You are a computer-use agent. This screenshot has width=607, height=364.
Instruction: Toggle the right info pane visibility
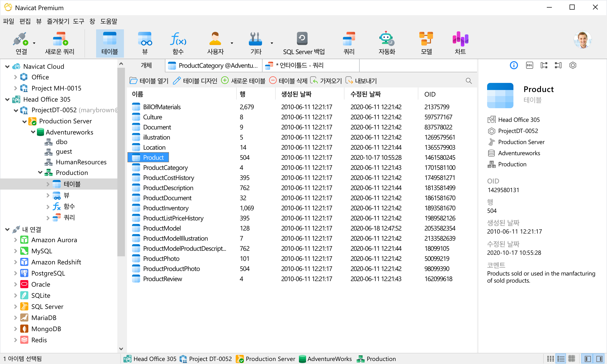[x=599, y=359]
